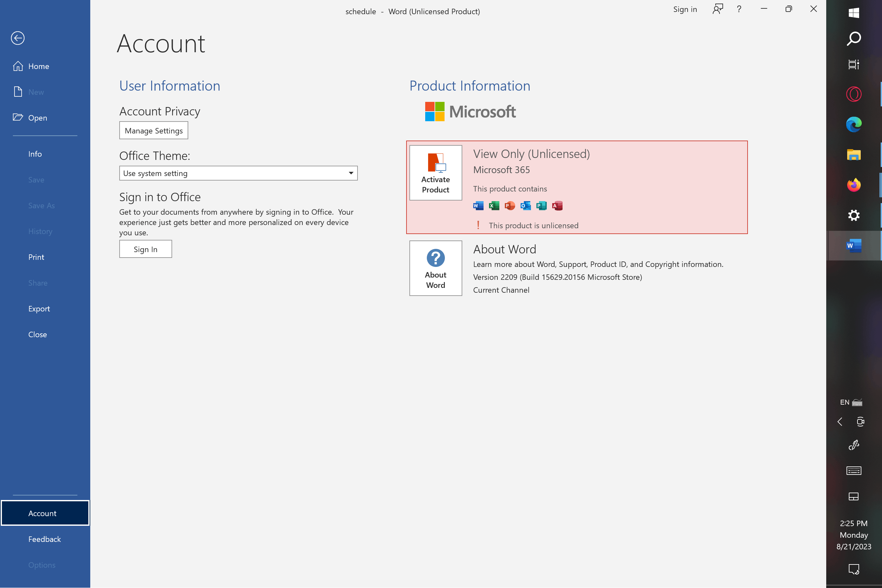
Task: Click the PowerPoint app icon in product contents
Action: pyautogui.click(x=510, y=205)
